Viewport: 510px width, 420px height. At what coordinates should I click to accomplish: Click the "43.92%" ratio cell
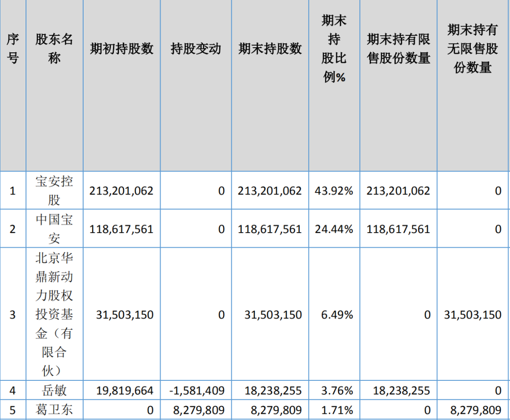(x=334, y=191)
